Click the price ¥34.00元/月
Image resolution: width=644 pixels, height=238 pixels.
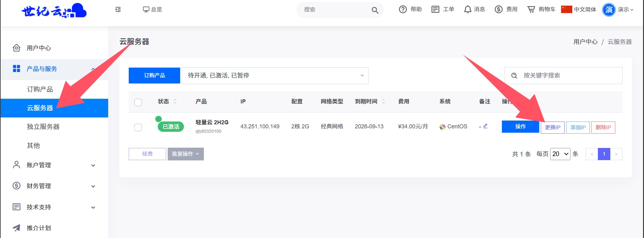(413, 126)
